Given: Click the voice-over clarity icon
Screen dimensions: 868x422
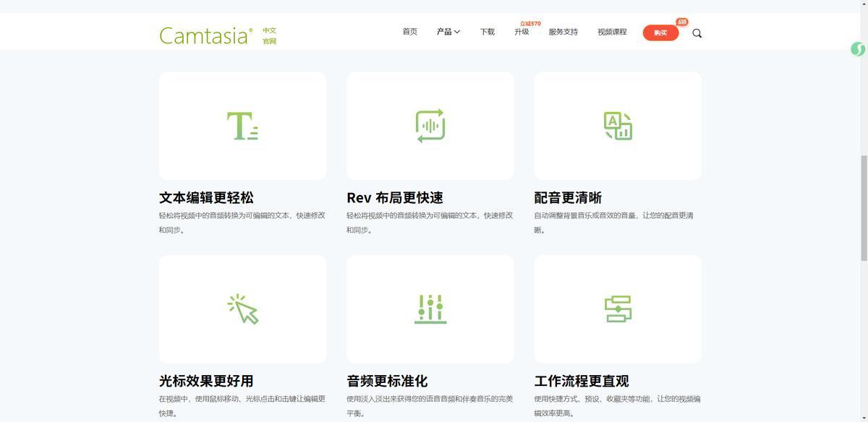Looking at the screenshot, I should pyautogui.click(x=618, y=126).
